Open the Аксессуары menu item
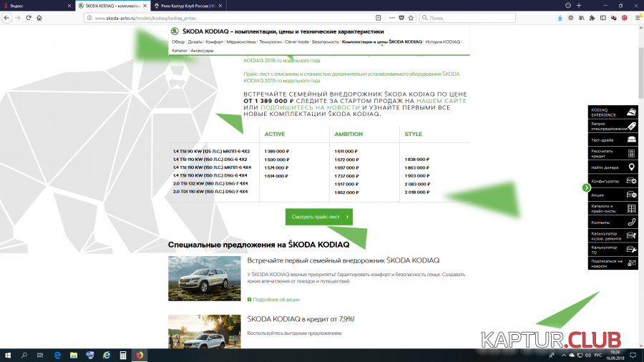The width and height of the screenshot is (644, 362). tap(202, 51)
